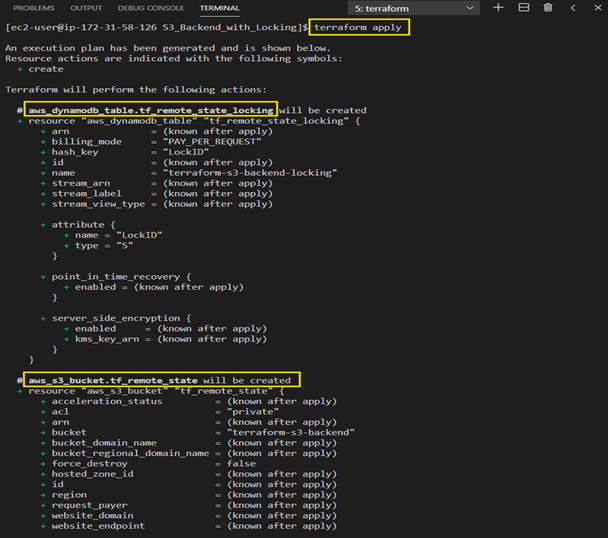The height and width of the screenshot is (538, 608).
Task: Open the '5: terraform' terminal selector dropdown
Action: click(413, 8)
